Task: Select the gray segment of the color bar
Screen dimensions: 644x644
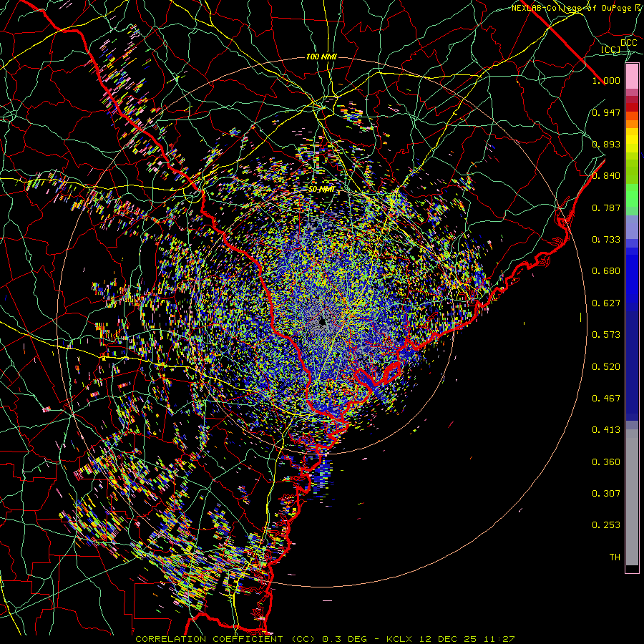Action: pyautogui.click(x=632, y=497)
